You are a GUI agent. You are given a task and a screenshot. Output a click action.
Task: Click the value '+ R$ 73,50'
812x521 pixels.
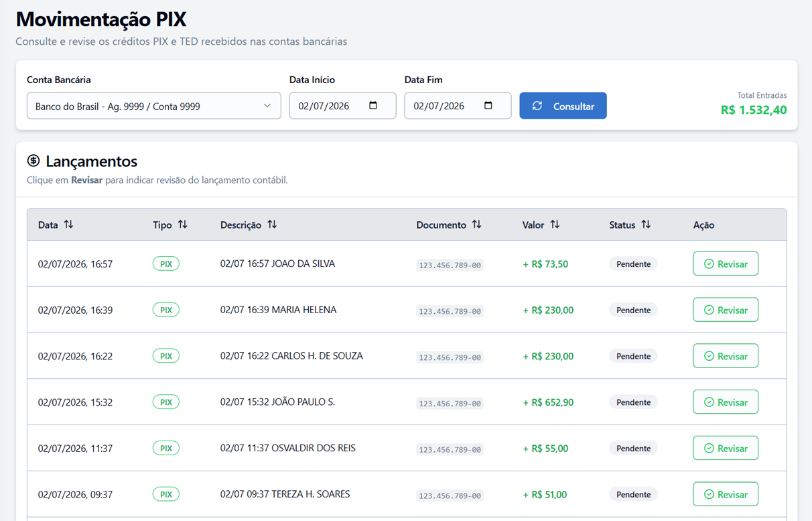pyautogui.click(x=545, y=264)
